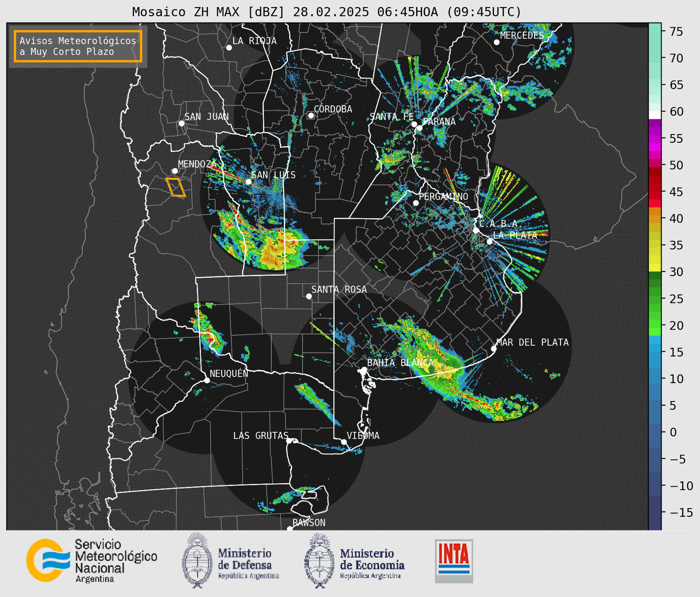Click the Santa Fe city marker
The height and width of the screenshot is (597, 700).
[414, 124]
